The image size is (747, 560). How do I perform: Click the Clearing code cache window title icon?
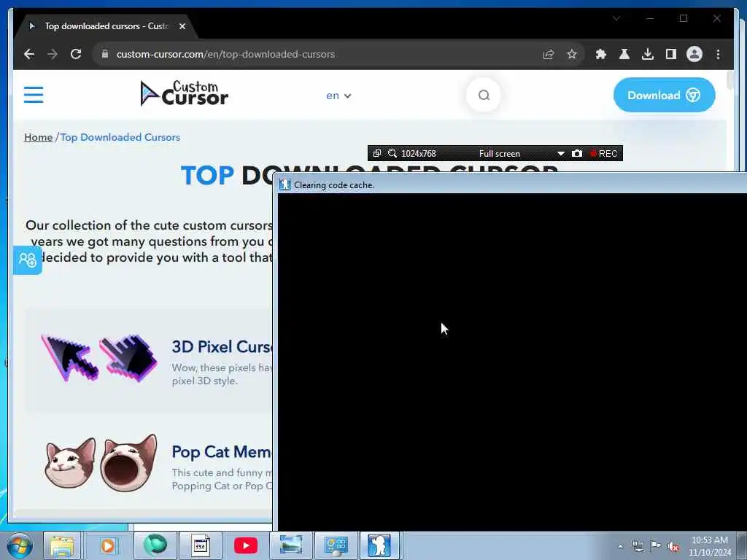point(285,184)
